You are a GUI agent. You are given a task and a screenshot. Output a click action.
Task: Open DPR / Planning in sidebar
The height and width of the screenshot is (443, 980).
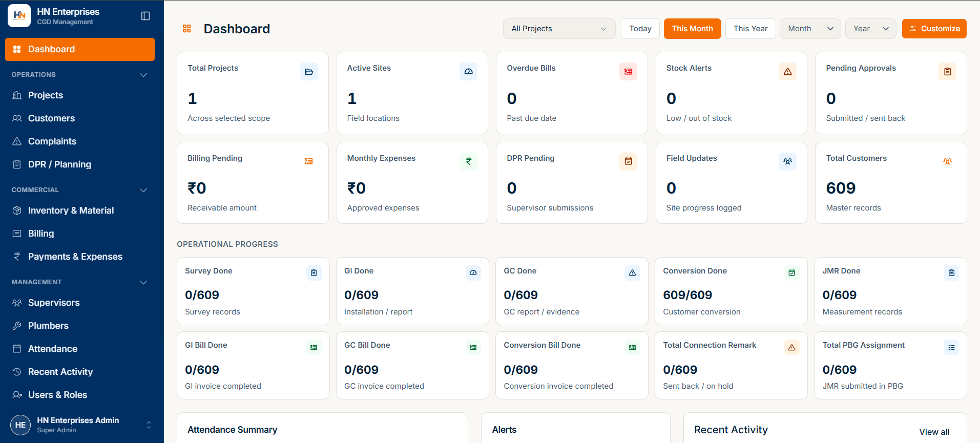point(80,164)
